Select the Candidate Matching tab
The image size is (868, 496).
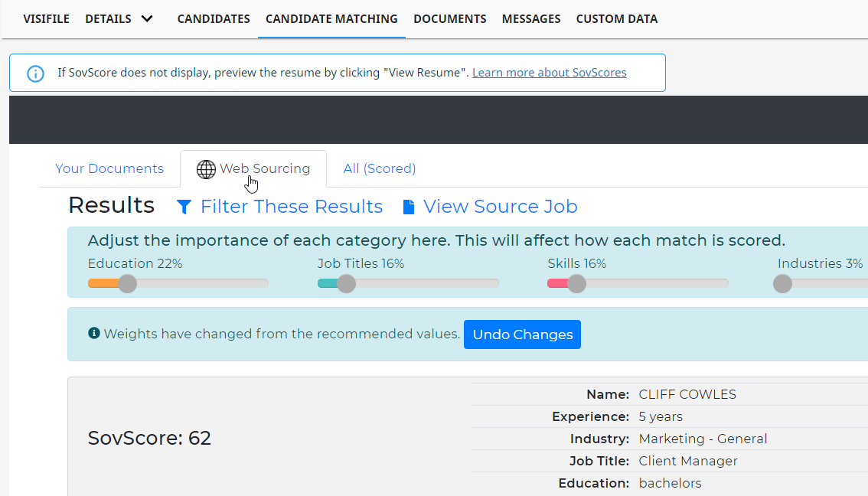pos(331,19)
